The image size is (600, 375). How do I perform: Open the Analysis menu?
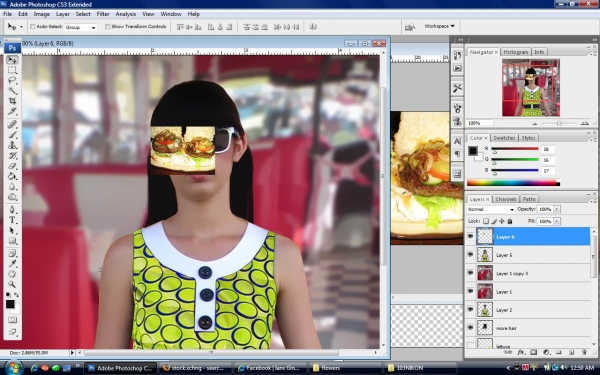(x=126, y=14)
